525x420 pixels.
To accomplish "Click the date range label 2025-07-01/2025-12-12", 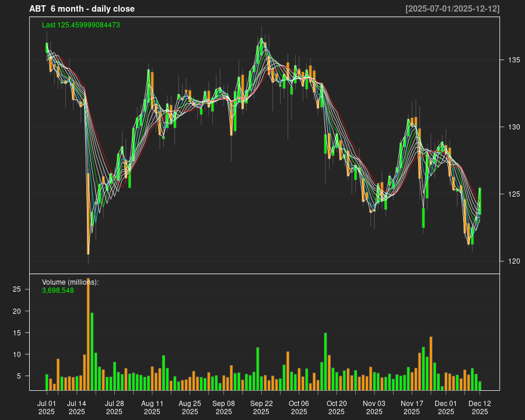I will [452, 9].
